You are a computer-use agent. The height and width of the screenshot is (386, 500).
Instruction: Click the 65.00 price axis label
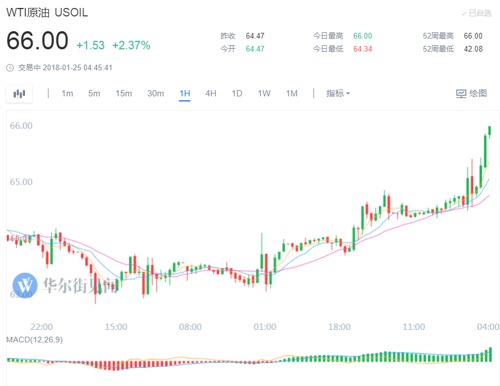click(21, 182)
